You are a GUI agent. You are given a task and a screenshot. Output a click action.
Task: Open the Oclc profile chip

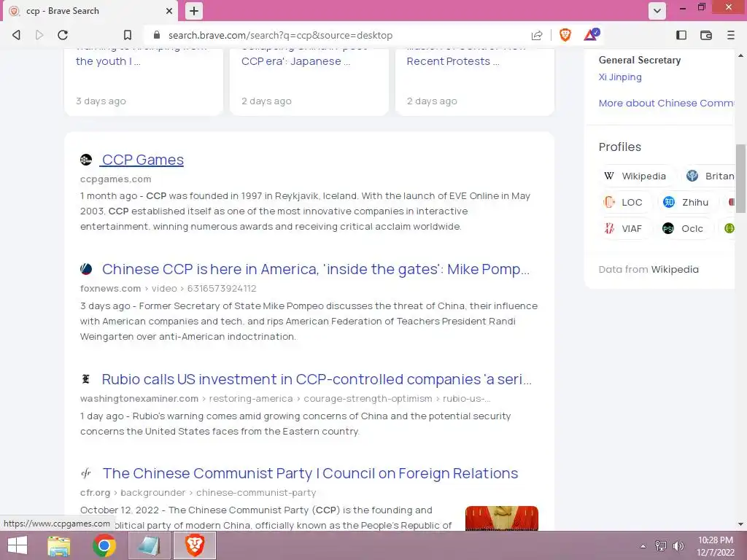tap(684, 228)
